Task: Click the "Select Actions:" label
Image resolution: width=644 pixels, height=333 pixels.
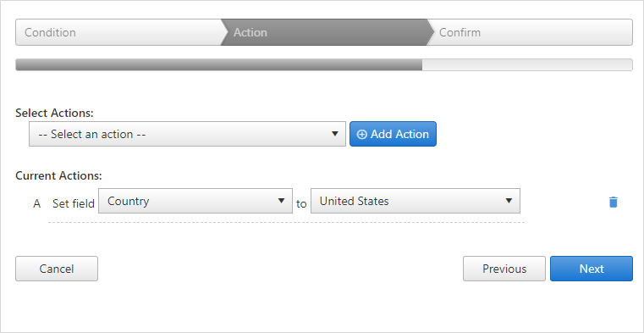Action: [x=55, y=113]
